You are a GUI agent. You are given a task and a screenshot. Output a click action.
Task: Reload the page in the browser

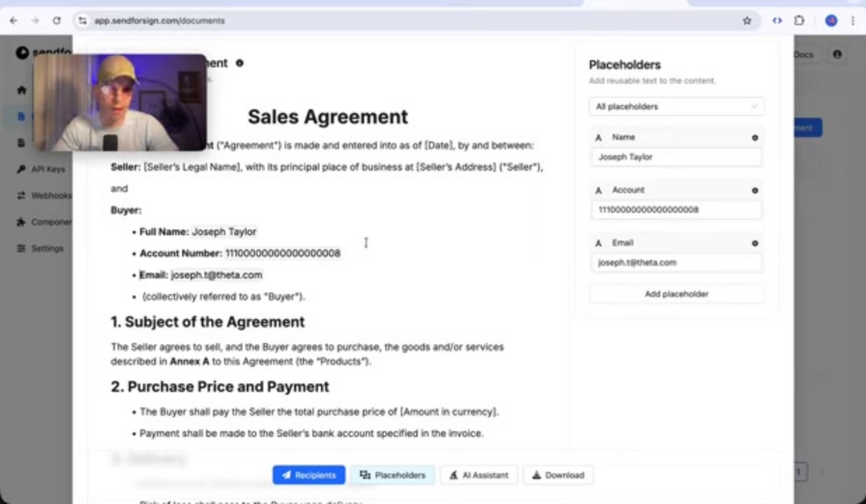point(56,21)
